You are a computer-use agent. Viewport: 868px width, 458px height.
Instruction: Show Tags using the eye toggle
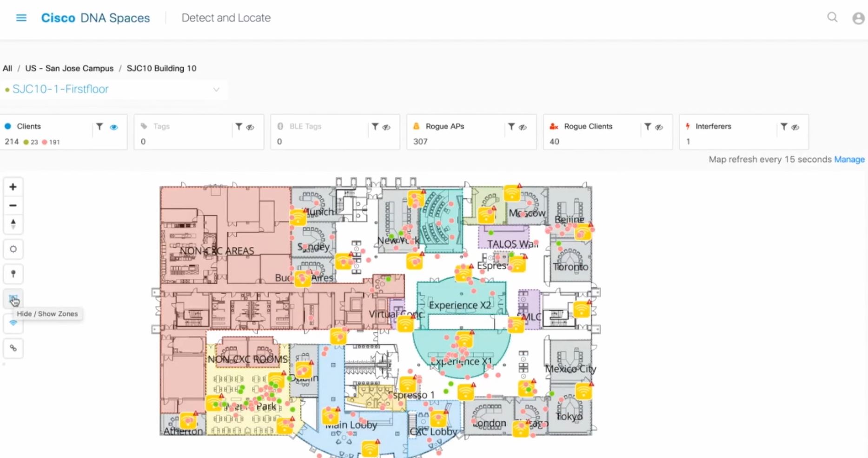[x=250, y=127]
